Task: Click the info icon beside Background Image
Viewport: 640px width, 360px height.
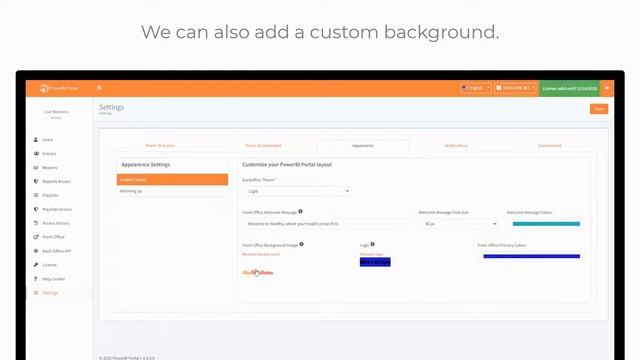Action: (x=301, y=244)
